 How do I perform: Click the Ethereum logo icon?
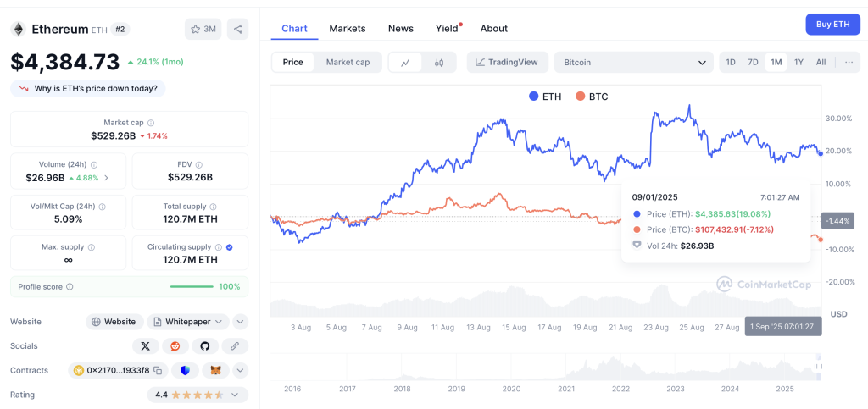[19, 30]
